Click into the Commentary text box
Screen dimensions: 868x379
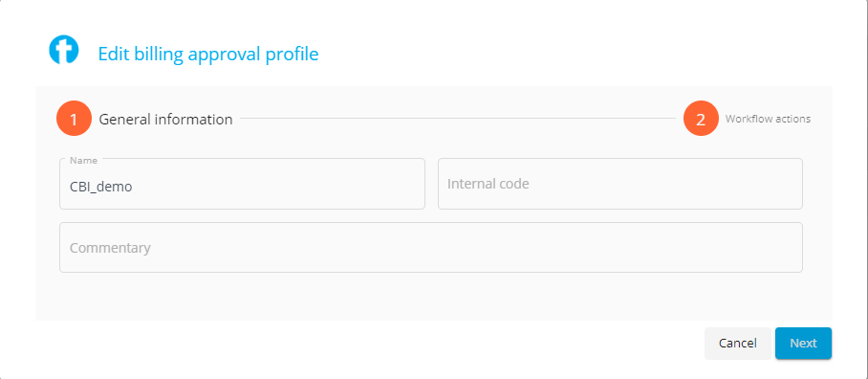(431, 247)
